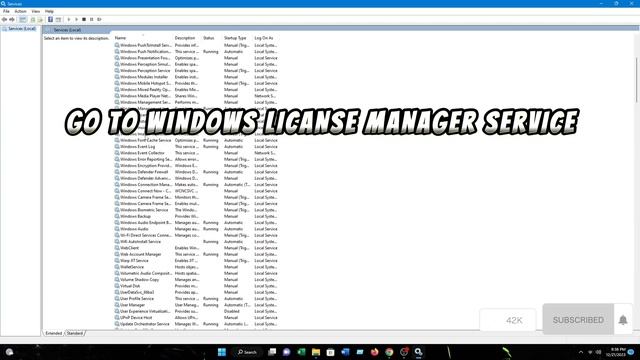
Task: Select the Windows Perception Service row
Action: click(196, 71)
